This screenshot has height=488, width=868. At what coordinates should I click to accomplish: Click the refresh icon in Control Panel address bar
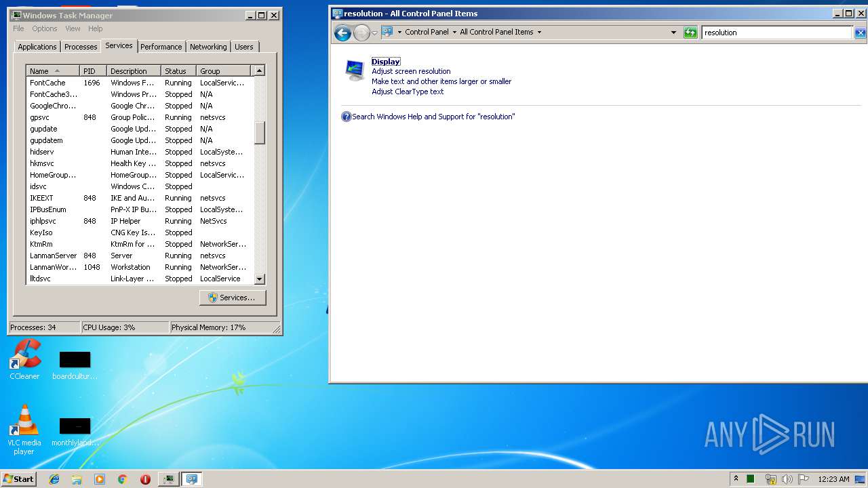(690, 33)
